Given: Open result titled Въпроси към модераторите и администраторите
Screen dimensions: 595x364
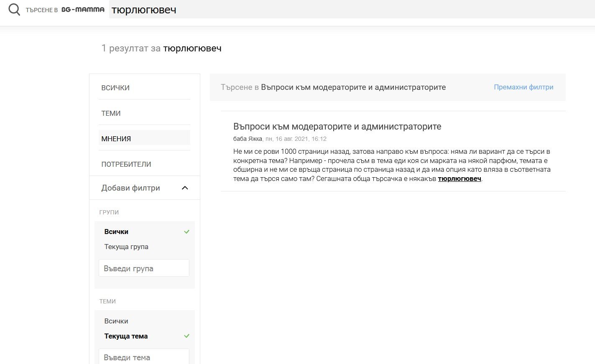Looking at the screenshot, I should coord(337,127).
